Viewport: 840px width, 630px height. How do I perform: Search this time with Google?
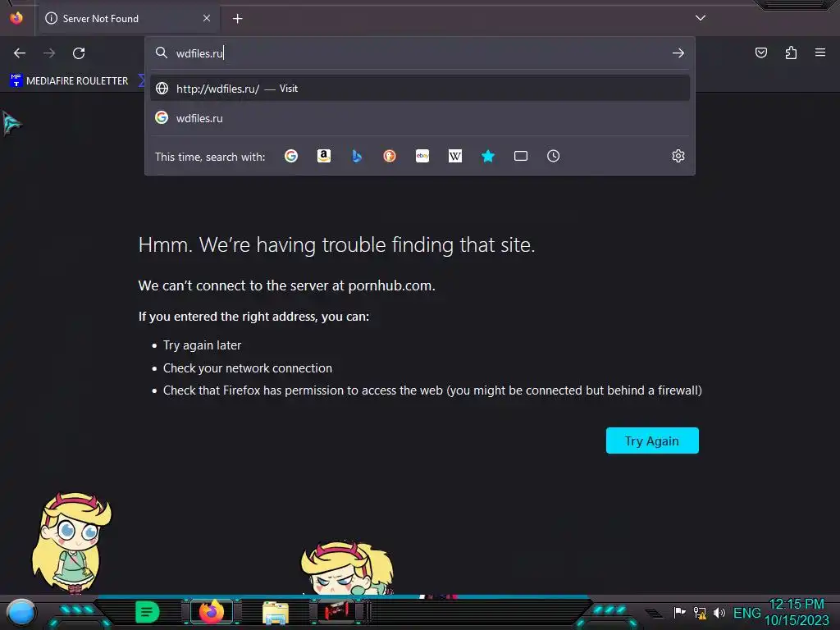click(291, 156)
